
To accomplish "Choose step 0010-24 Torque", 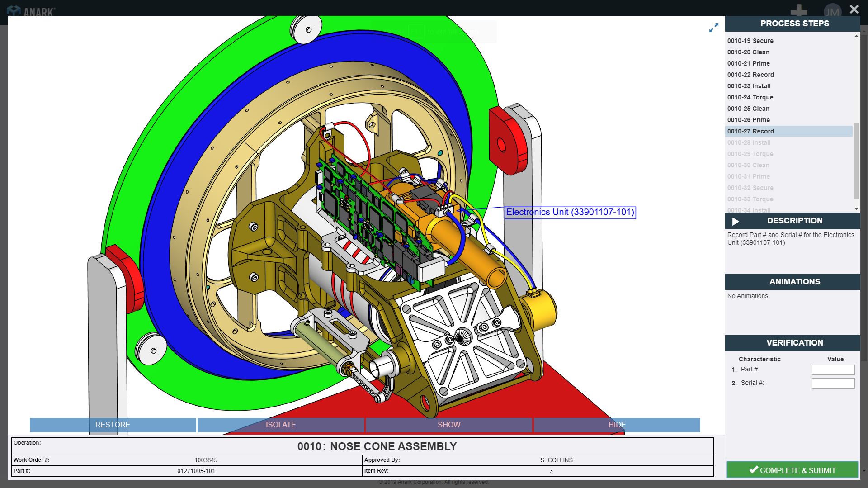I will (750, 97).
